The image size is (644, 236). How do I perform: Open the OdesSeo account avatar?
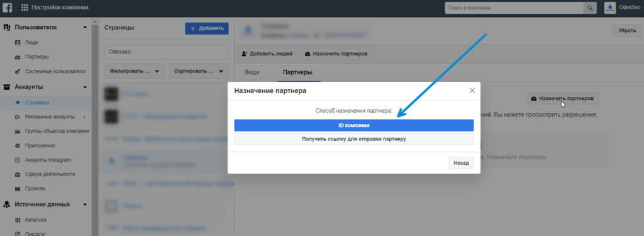tap(610, 8)
